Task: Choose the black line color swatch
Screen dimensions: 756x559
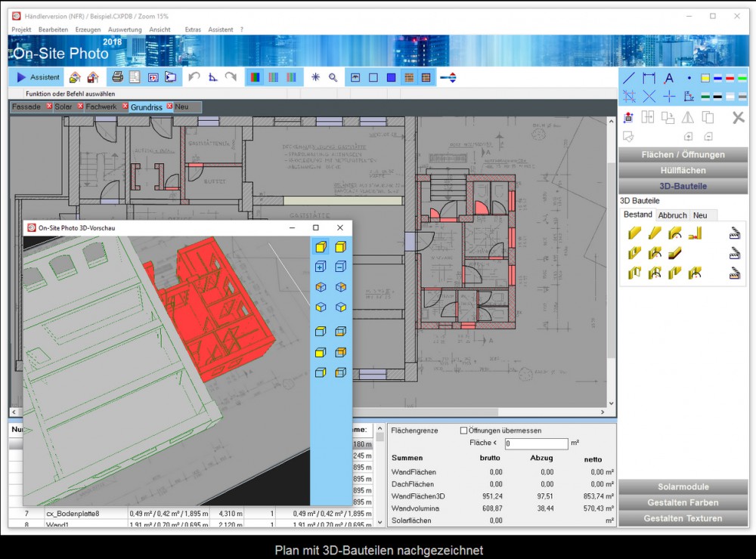Action: click(x=718, y=97)
